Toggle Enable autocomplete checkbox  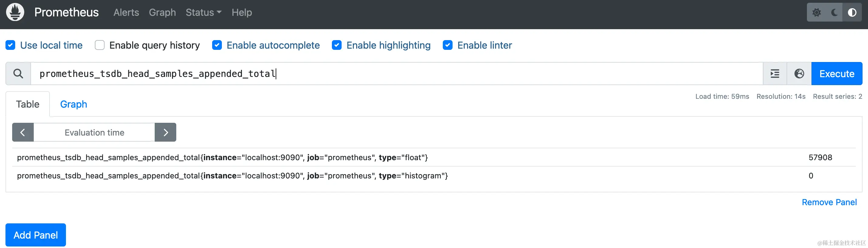[x=217, y=45]
